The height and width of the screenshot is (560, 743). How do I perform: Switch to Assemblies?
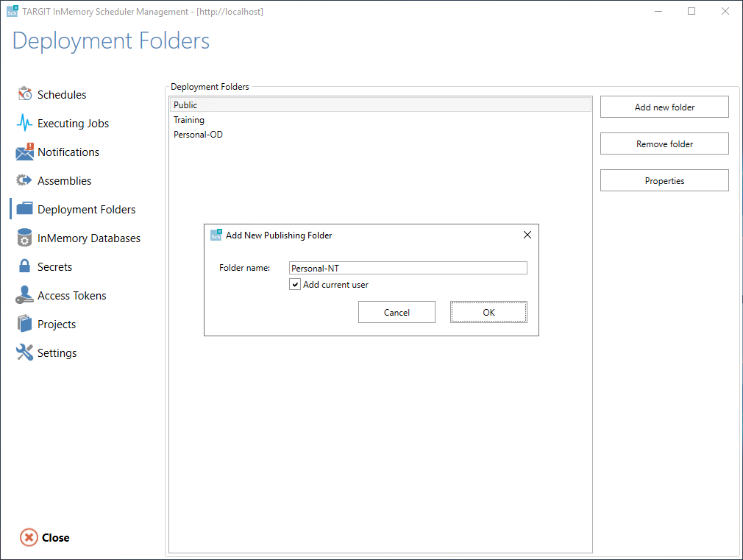pyautogui.click(x=65, y=181)
